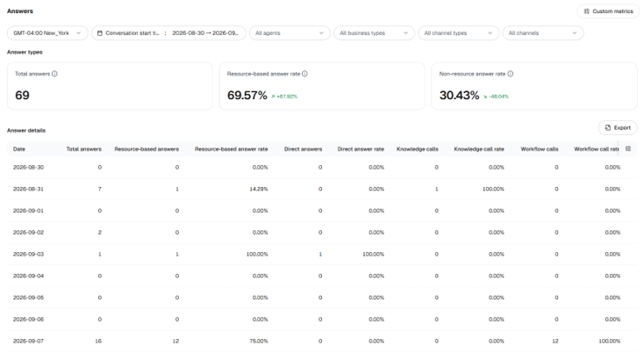Click Knowledge call rate 100.00% in 2026-08-31 row
Screen dimensions: 644x353
click(x=493, y=189)
